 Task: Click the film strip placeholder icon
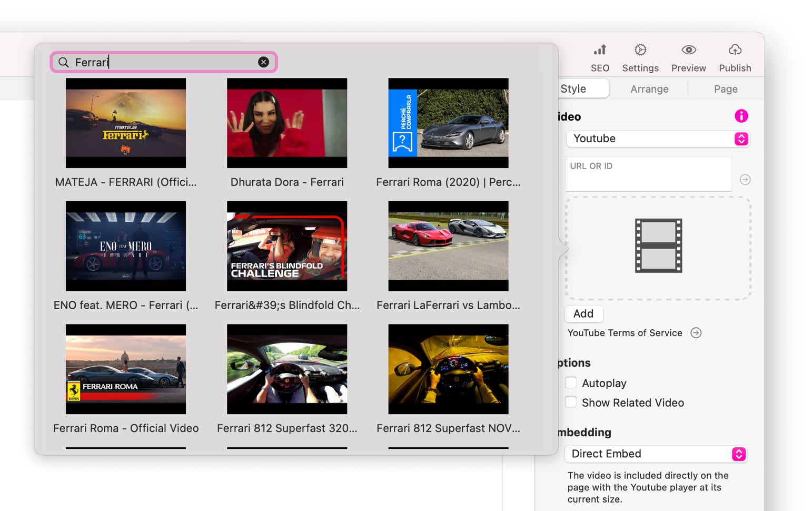(658, 245)
